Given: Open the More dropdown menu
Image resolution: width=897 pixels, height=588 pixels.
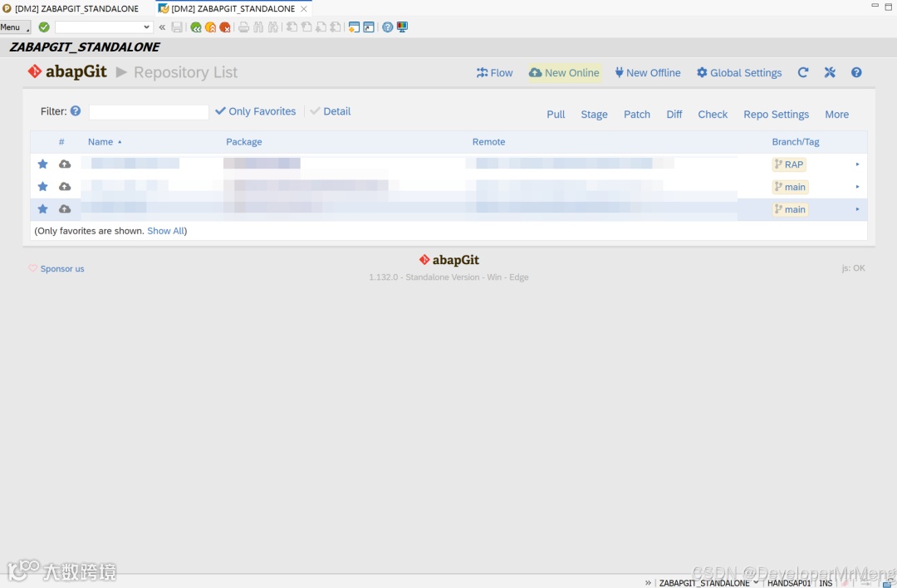Looking at the screenshot, I should (x=837, y=115).
